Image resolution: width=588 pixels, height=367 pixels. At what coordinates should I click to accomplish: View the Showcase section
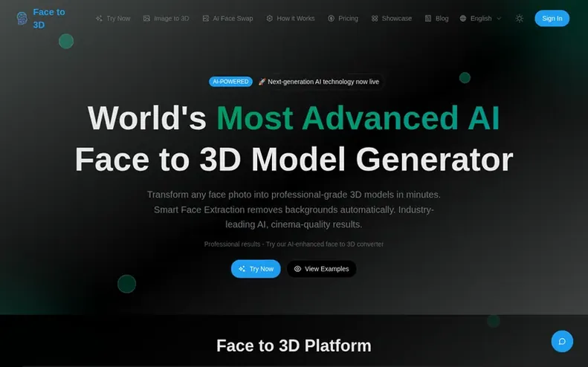point(392,19)
